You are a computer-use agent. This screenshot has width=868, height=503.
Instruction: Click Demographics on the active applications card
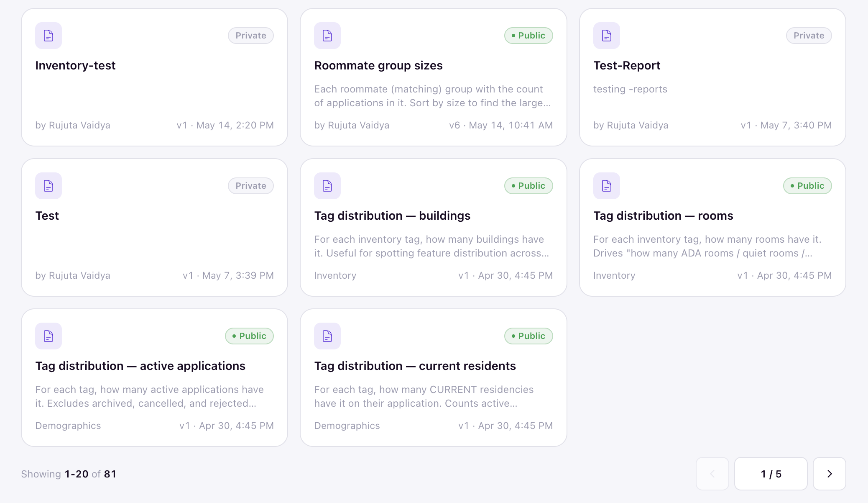click(68, 426)
